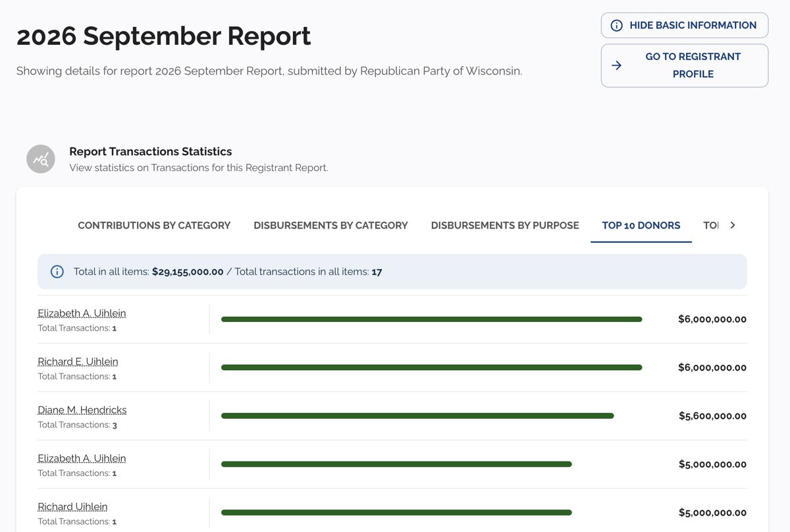Click Total Transactions: 3 under Hendricks
Image resolution: width=790 pixels, height=532 pixels.
77,425
